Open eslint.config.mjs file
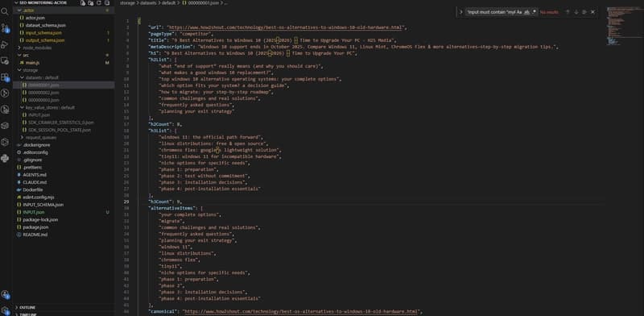 tap(64, 197)
